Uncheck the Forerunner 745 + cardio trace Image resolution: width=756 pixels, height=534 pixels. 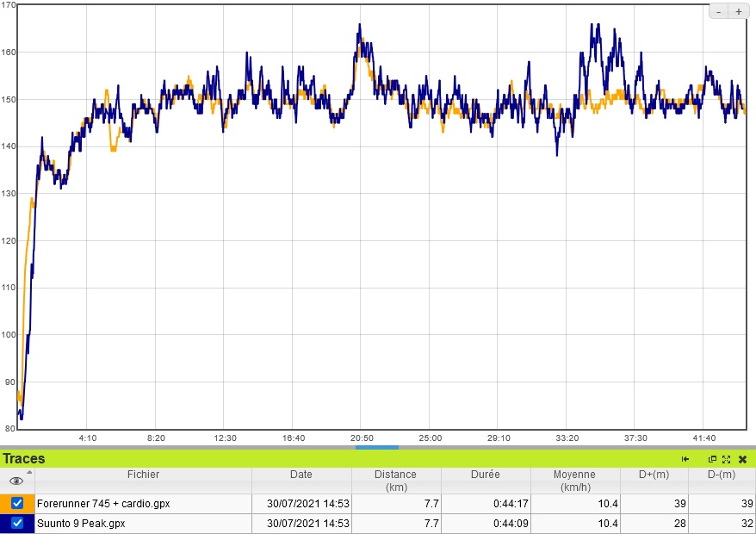coord(17,503)
